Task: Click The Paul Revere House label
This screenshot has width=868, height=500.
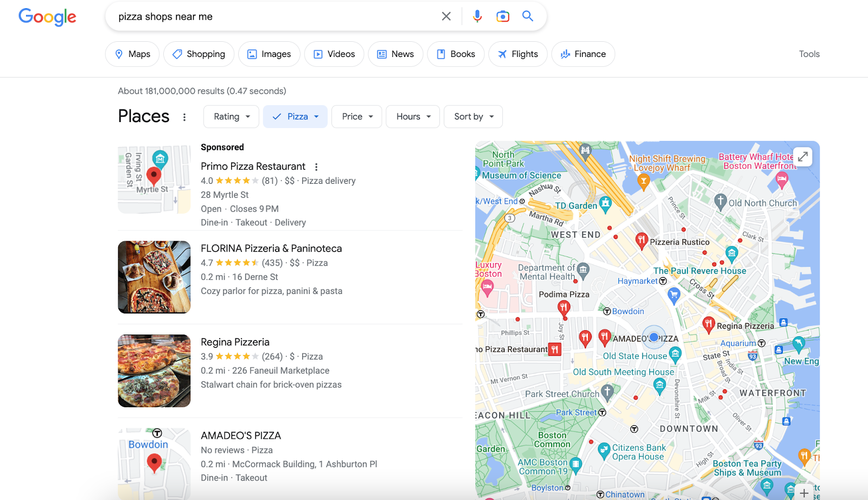Action: [x=700, y=271]
